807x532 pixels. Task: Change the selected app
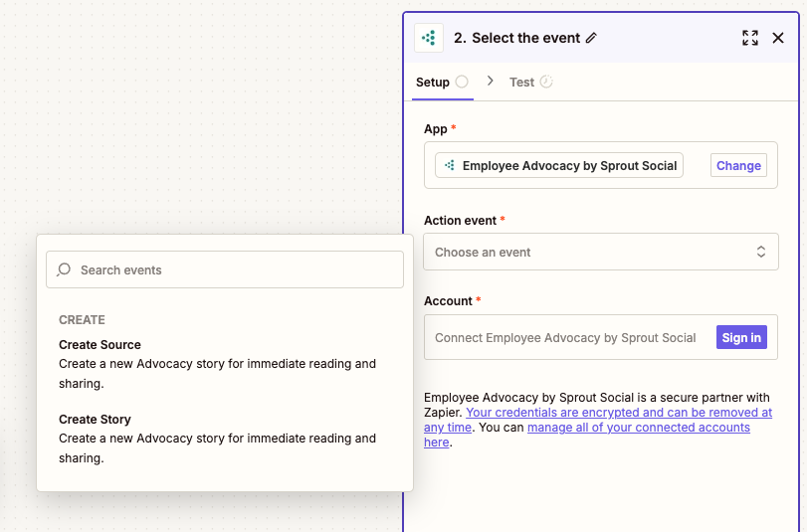pos(738,165)
